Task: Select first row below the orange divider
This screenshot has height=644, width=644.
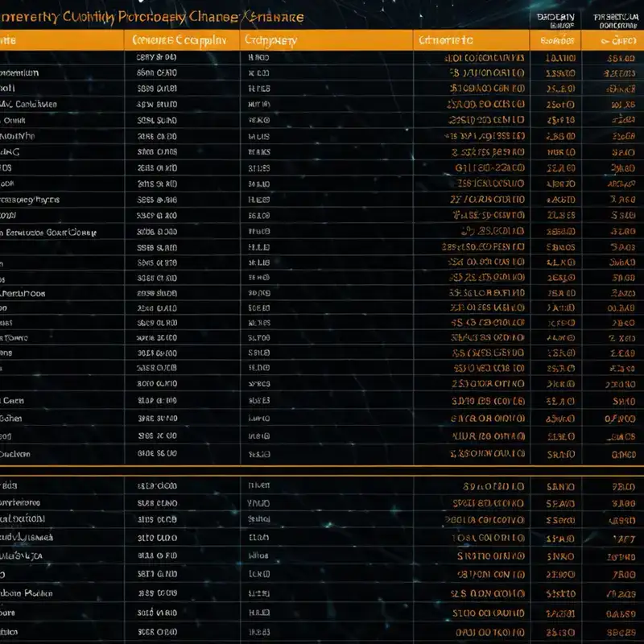Action: [322, 486]
